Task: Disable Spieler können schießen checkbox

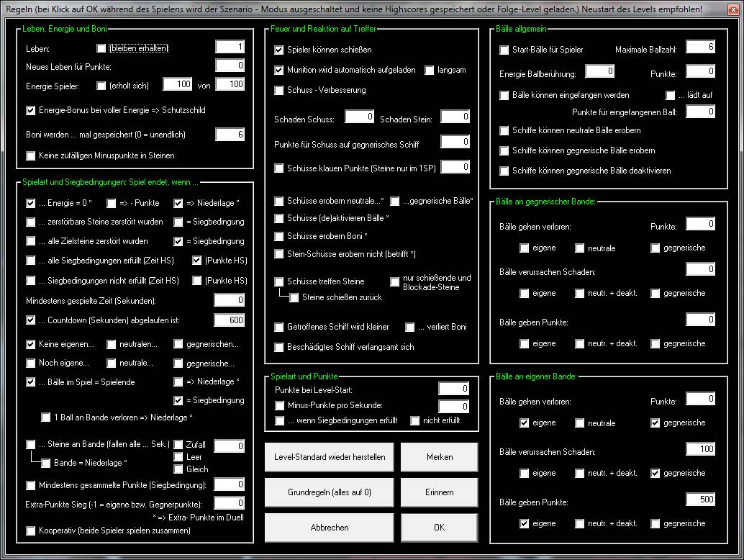Action: point(280,50)
